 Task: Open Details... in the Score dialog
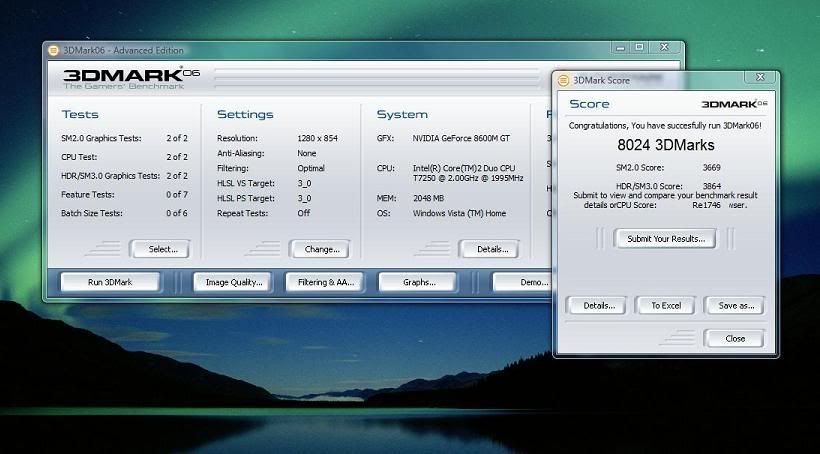596,305
